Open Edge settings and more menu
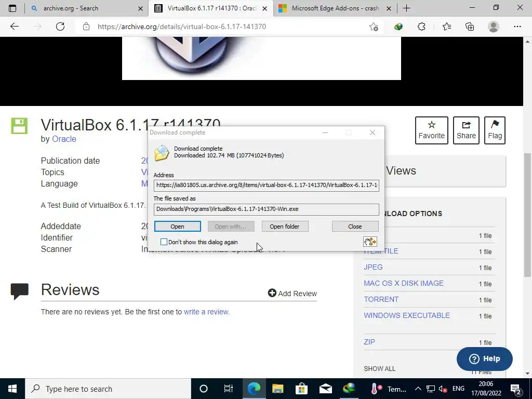The height and width of the screenshot is (399, 532). [517, 26]
